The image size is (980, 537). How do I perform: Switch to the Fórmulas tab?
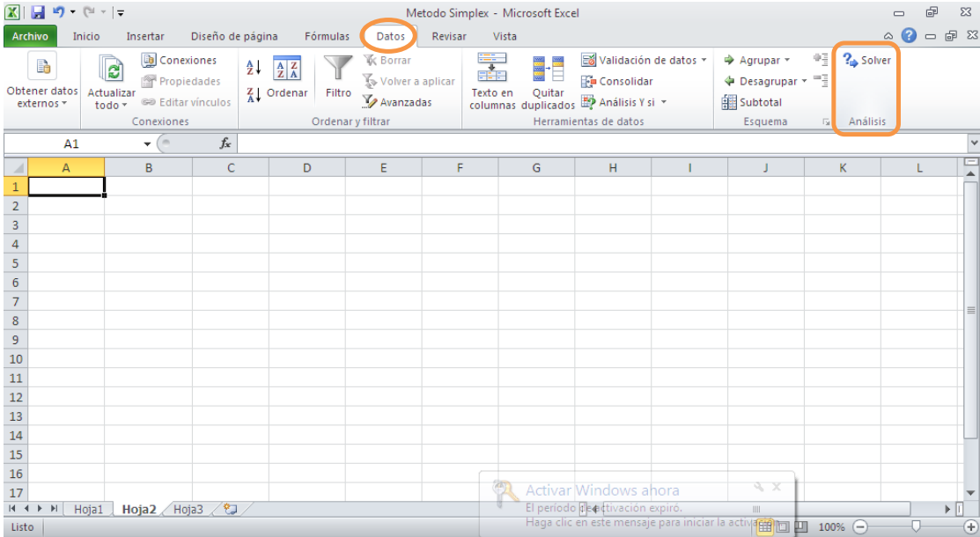point(327,36)
